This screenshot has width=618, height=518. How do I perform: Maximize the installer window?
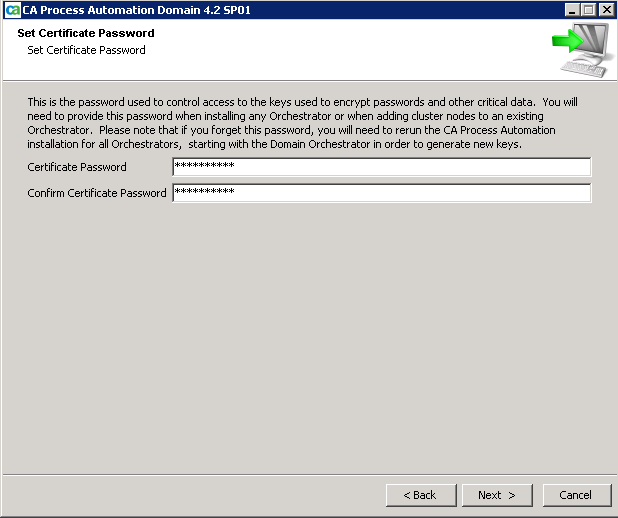pos(588,9)
